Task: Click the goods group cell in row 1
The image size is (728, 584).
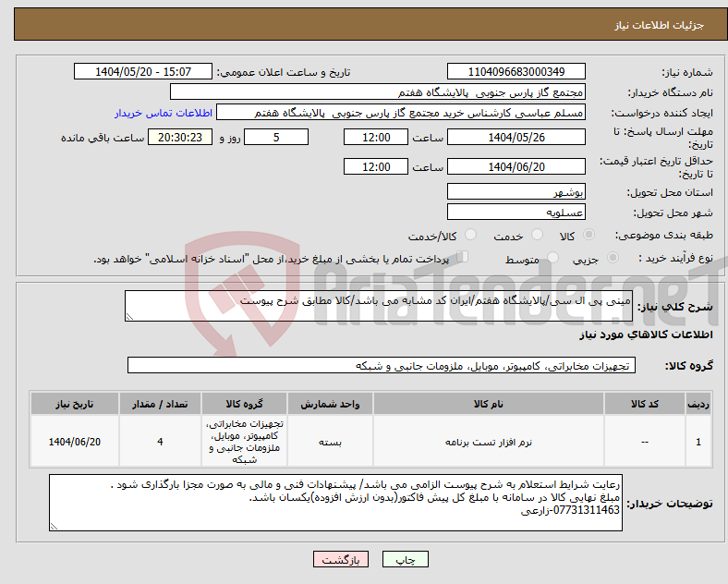Action: [244, 442]
